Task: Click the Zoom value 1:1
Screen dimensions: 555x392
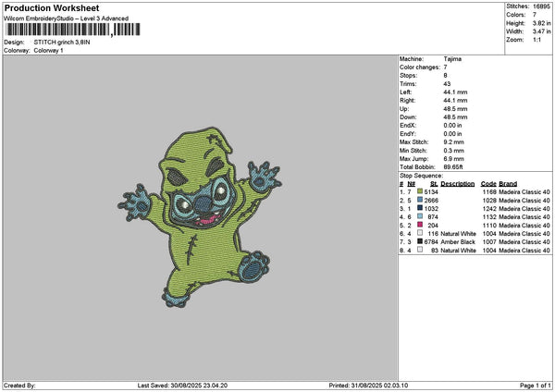Action: [x=536, y=40]
